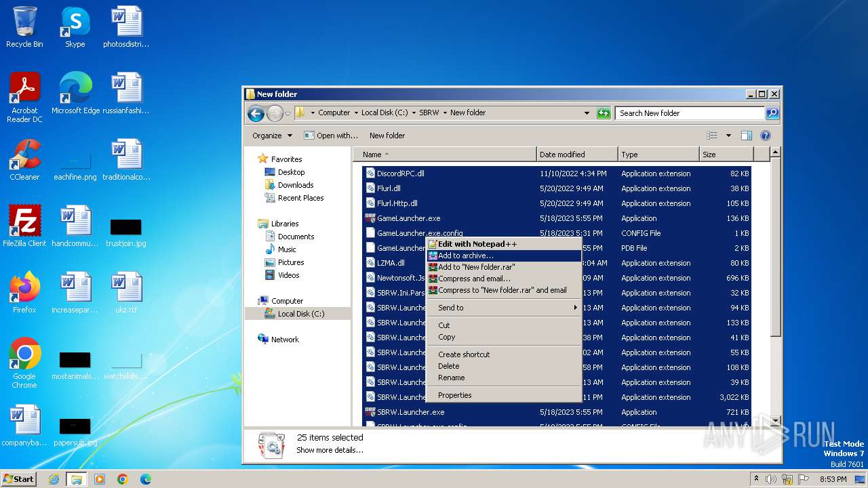Open Downloads in navigation pane
This screenshot has height=488, width=868.
point(296,185)
